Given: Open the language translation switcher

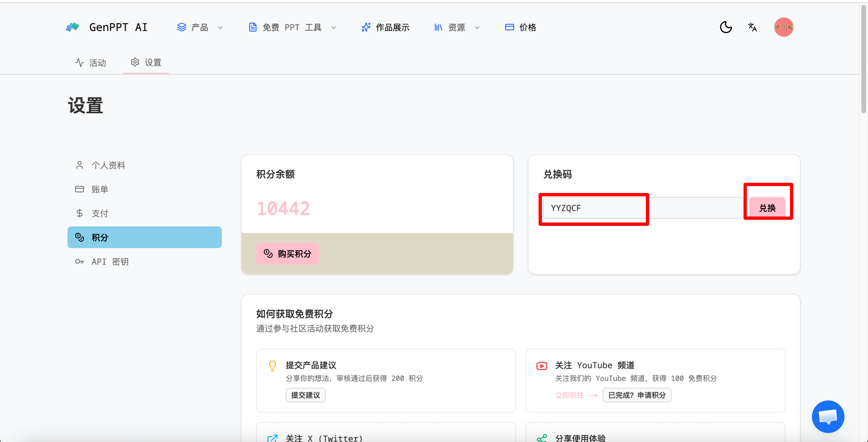Looking at the screenshot, I should [753, 27].
